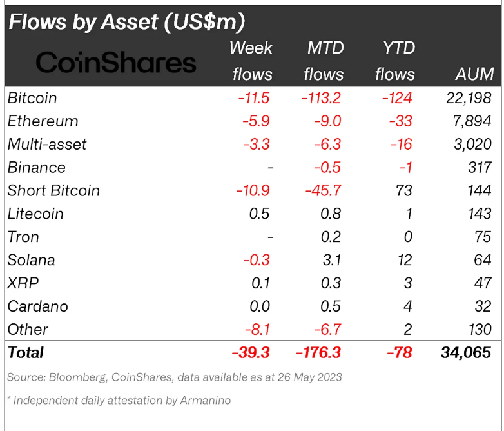Click the Total row label
The width and height of the screenshot is (504, 431).
click(26, 352)
